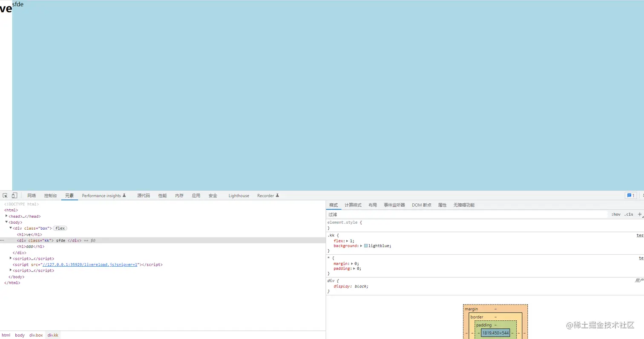
Task: Expand the margin shorthand property
Action: [x=352, y=264]
